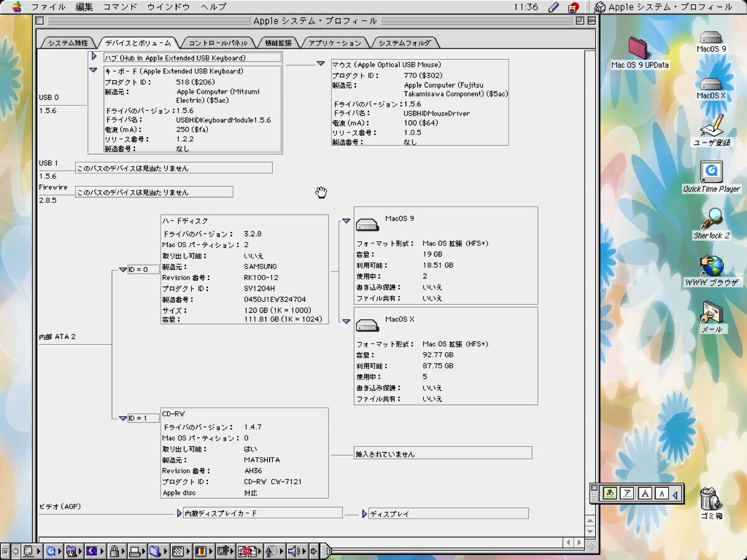Image resolution: width=747 pixels, height=560 pixels.
Task: Select full-width A input mode
Action: coord(645,493)
